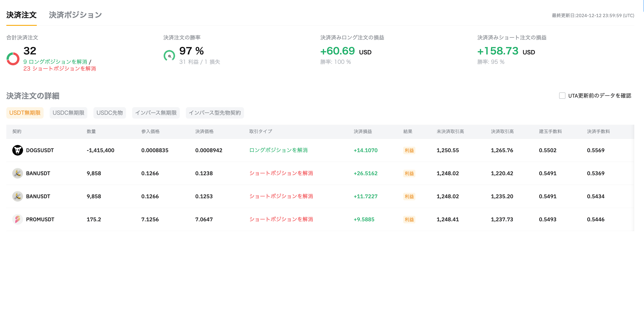Viewport: 644px width, 317px height.
Task: Activate the インバース無期限 filter
Action: click(x=156, y=113)
